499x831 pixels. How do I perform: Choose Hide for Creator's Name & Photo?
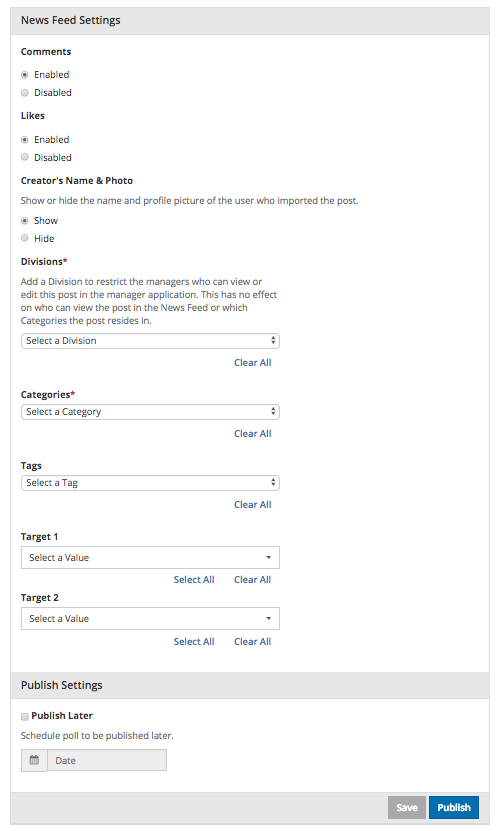tap(24, 238)
